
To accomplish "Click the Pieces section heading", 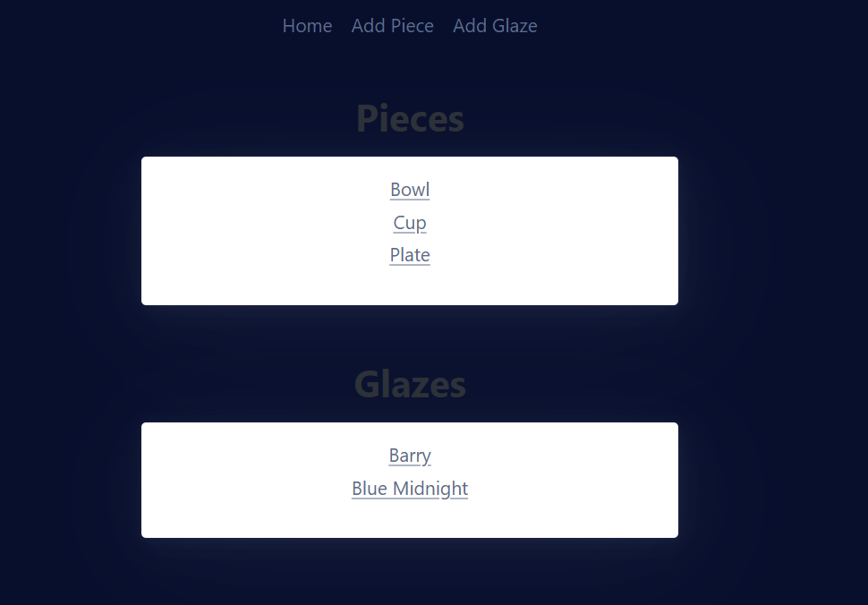I will [x=410, y=117].
